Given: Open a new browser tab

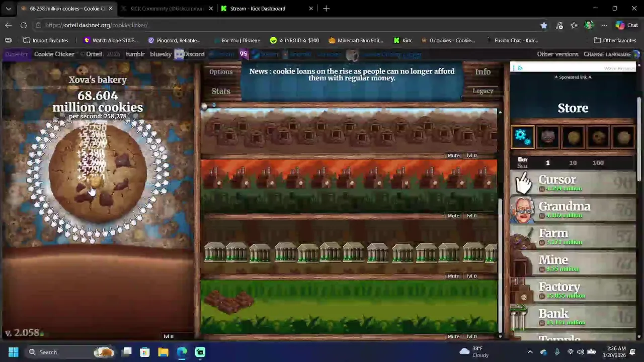Looking at the screenshot, I should (326, 9).
